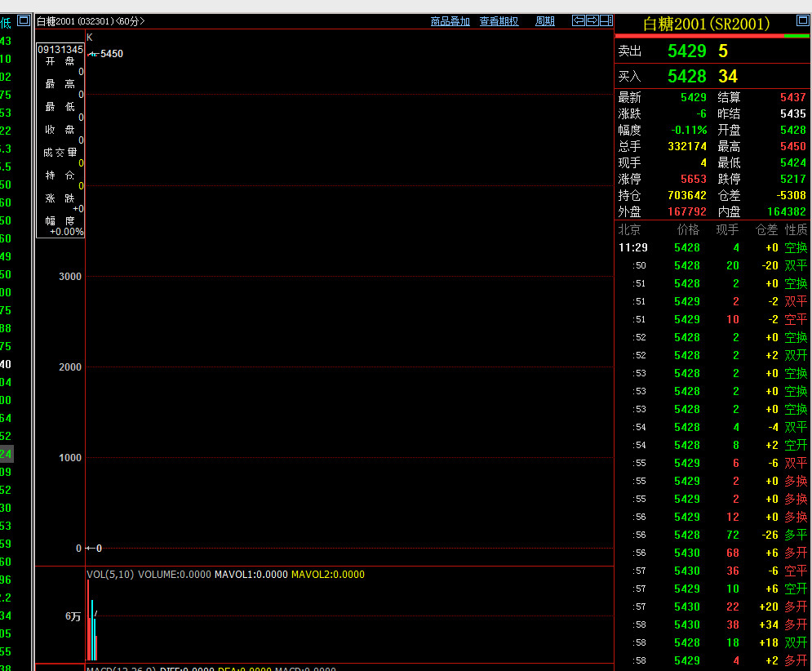Open the 周期 period selector
The height and width of the screenshot is (671, 812).
coord(544,21)
